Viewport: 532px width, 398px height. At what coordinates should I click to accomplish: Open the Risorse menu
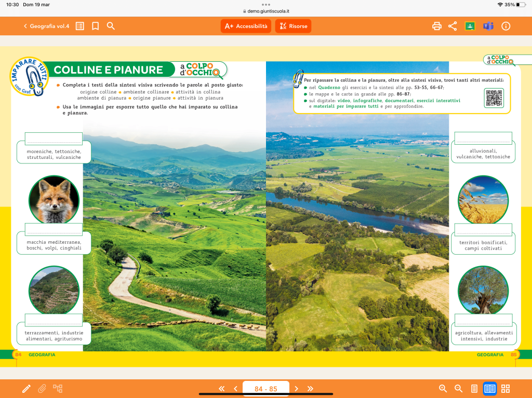tap(293, 26)
